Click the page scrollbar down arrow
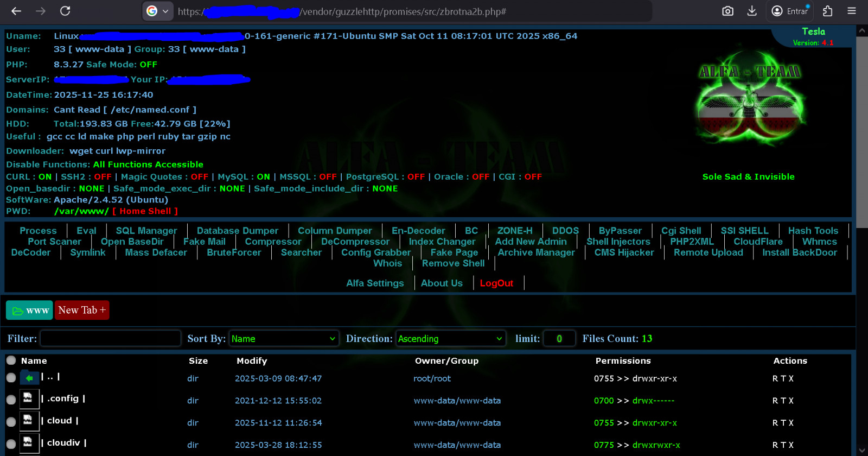 [861, 450]
